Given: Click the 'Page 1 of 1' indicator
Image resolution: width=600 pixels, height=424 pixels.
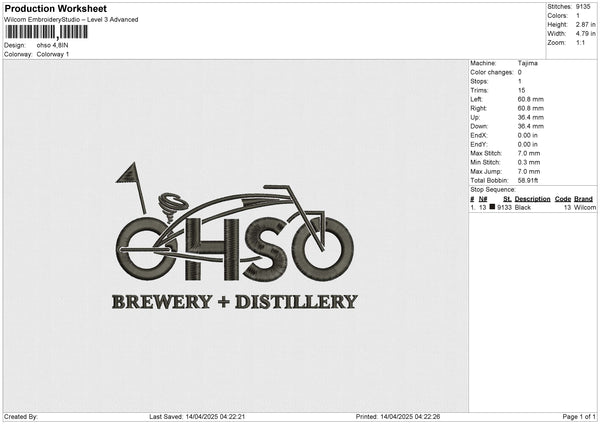Looking at the screenshot, I should tap(579, 416).
